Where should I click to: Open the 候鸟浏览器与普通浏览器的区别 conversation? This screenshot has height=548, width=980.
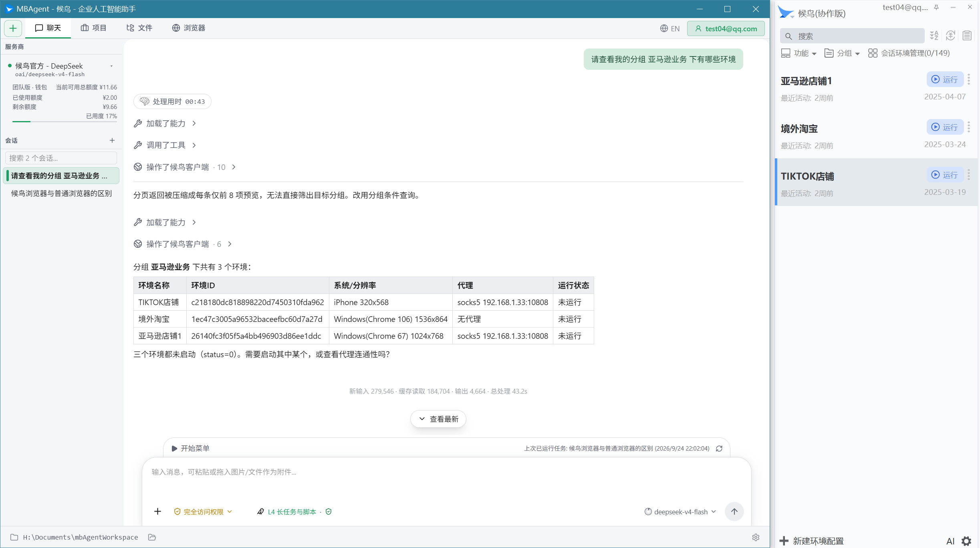tap(61, 193)
